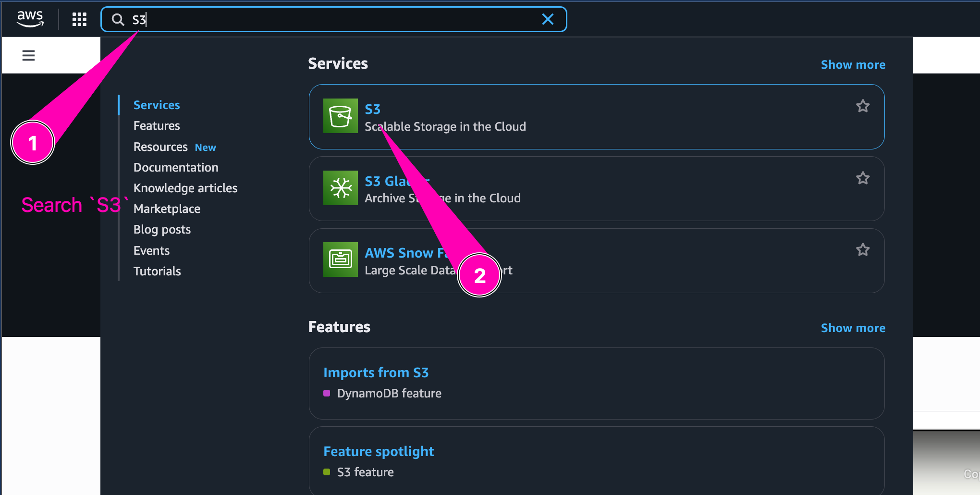
Task: Expand Services with Show more
Action: click(x=853, y=64)
